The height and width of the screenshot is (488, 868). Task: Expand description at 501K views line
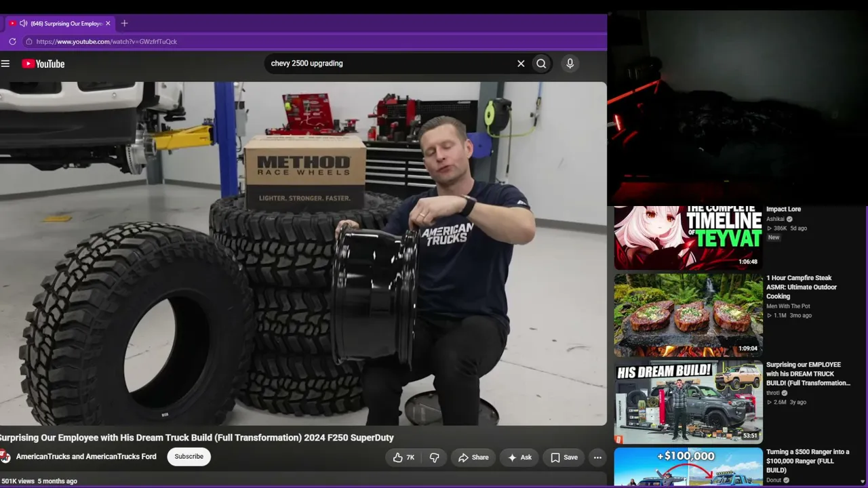39,481
